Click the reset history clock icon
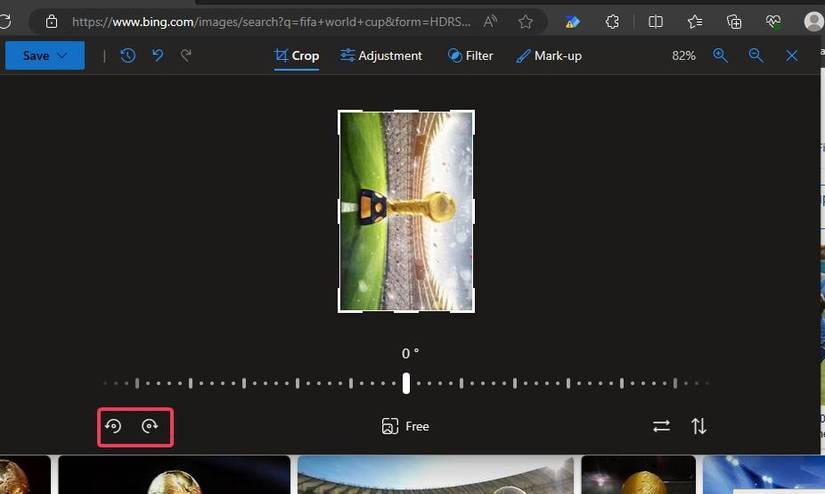825x494 pixels. pyautogui.click(x=128, y=55)
